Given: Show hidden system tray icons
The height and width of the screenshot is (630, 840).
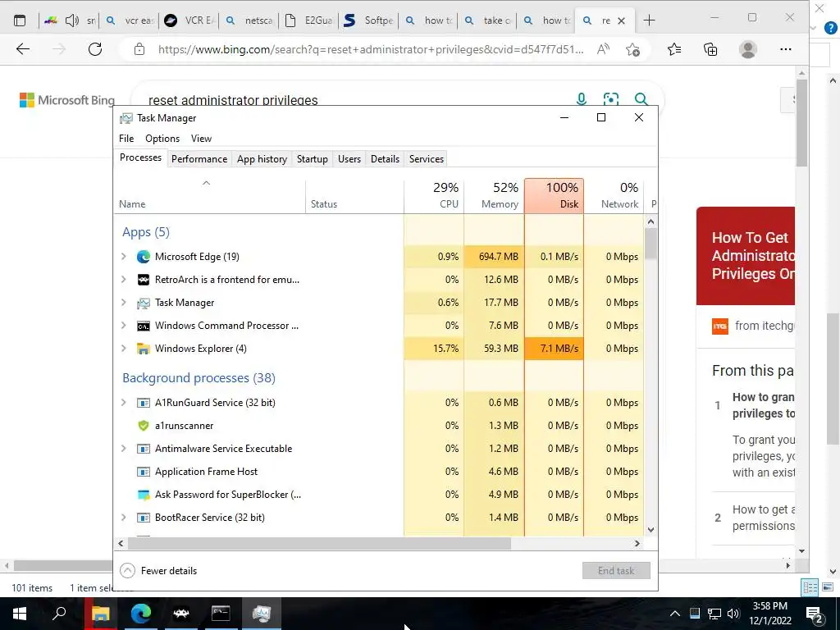Looking at the screenshot, I should (x=675, y=614).
